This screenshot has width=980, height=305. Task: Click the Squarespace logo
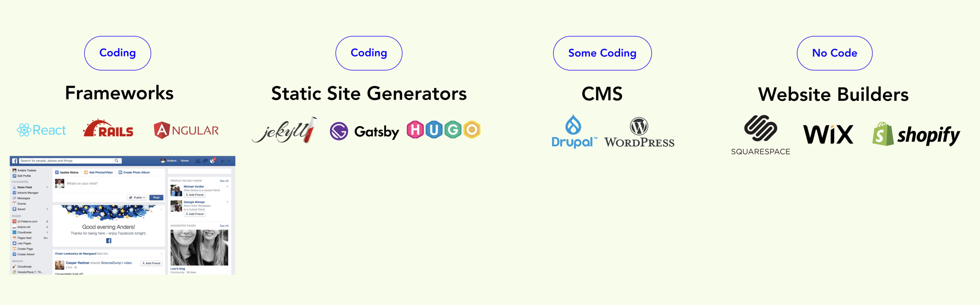pyautogui.click(x=760, y=135)
